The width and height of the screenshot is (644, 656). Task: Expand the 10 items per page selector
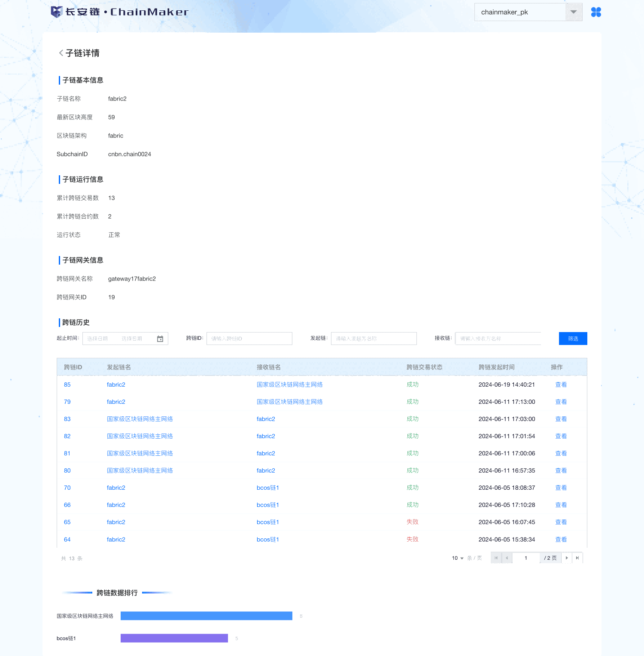pos(458,558)
